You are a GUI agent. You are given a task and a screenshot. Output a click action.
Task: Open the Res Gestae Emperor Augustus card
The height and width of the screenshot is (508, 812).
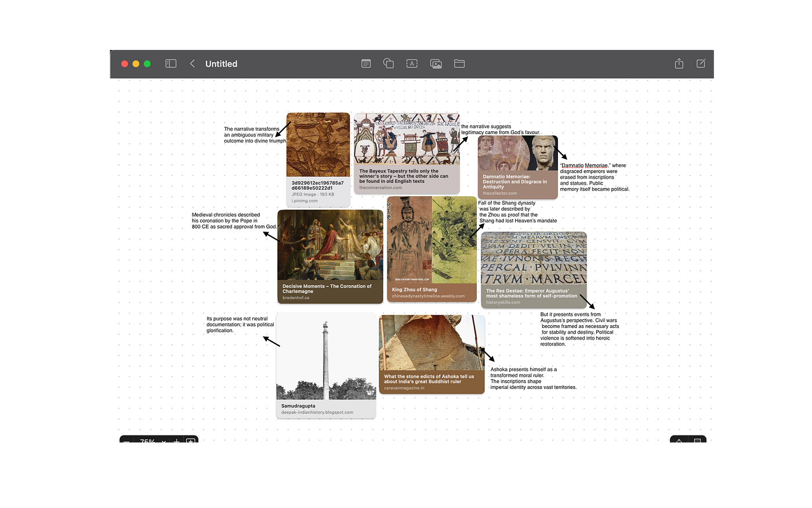[x=534, y=270]
